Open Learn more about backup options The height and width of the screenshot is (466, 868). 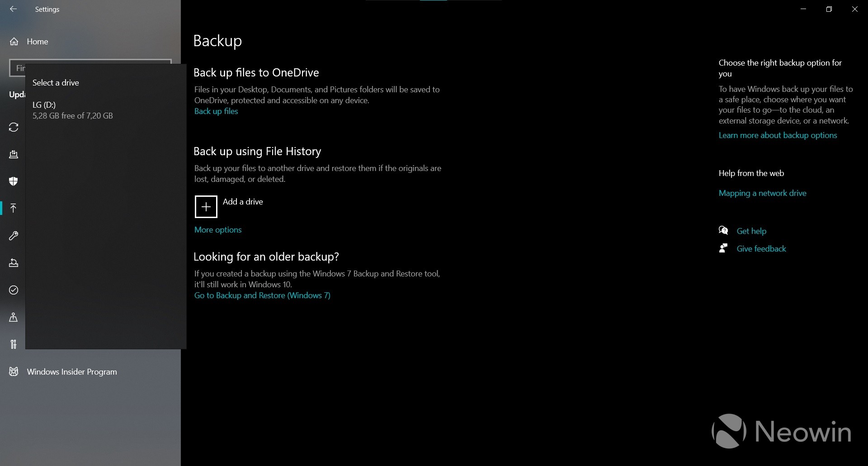[x=778, y=135]
